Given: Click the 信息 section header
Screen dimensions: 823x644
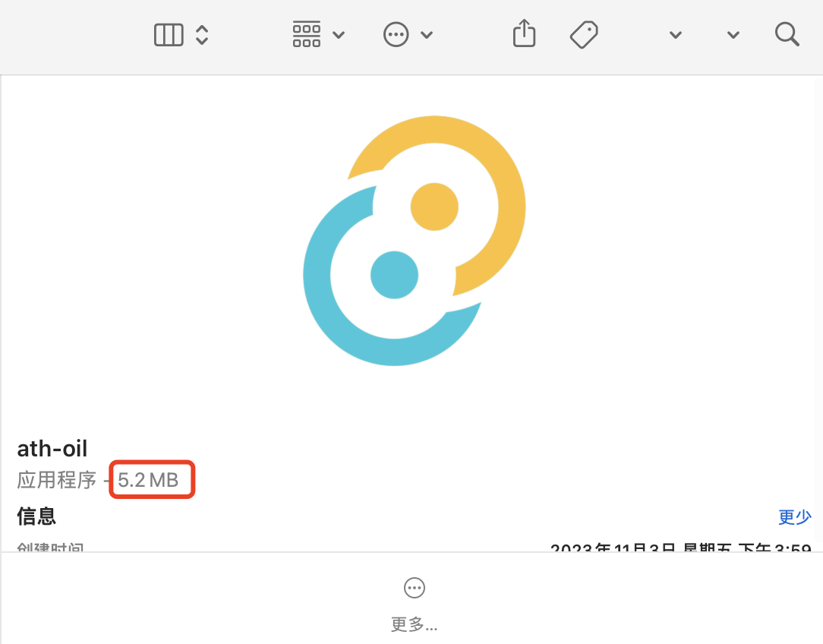Looking at the screenshot, I should [x=36, y=516].
